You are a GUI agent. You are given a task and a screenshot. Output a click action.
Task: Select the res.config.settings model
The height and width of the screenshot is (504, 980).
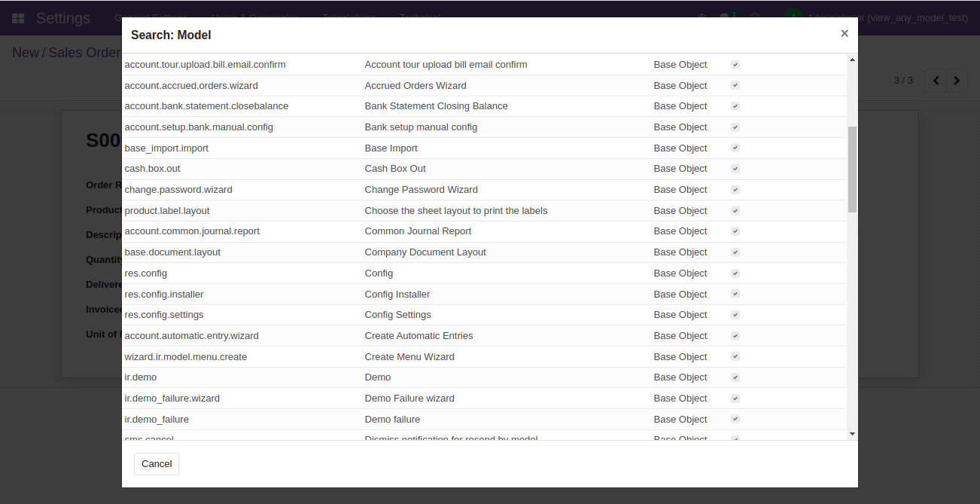point(164,315)
